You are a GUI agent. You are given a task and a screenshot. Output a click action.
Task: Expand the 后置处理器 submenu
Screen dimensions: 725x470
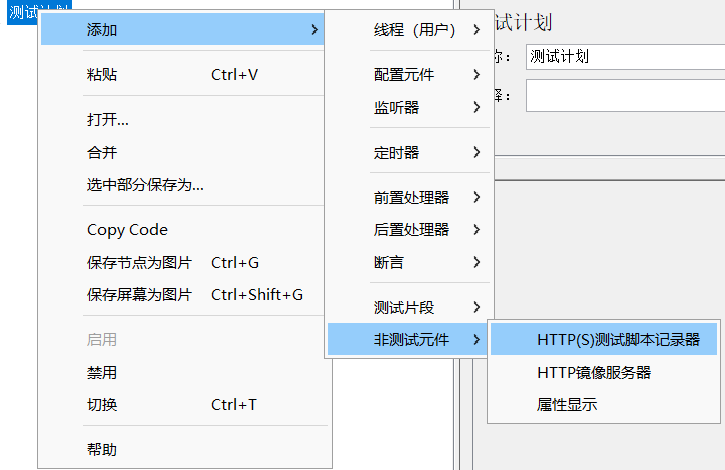409,230
